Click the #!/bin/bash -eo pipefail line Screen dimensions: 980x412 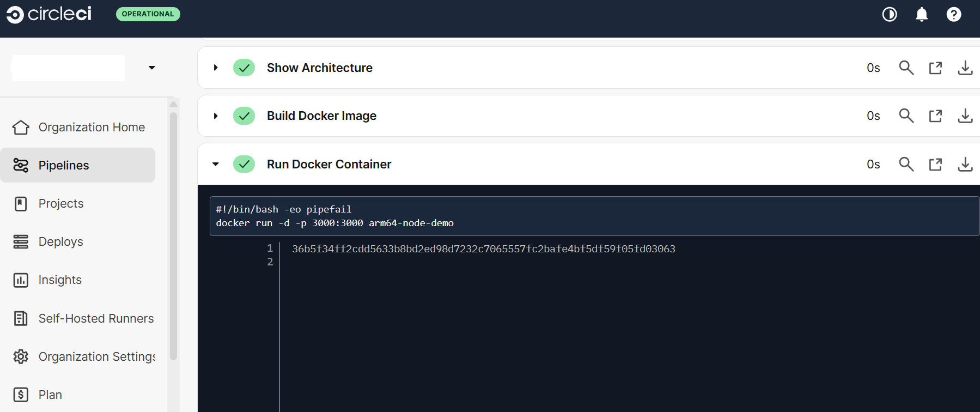(284, 209)
